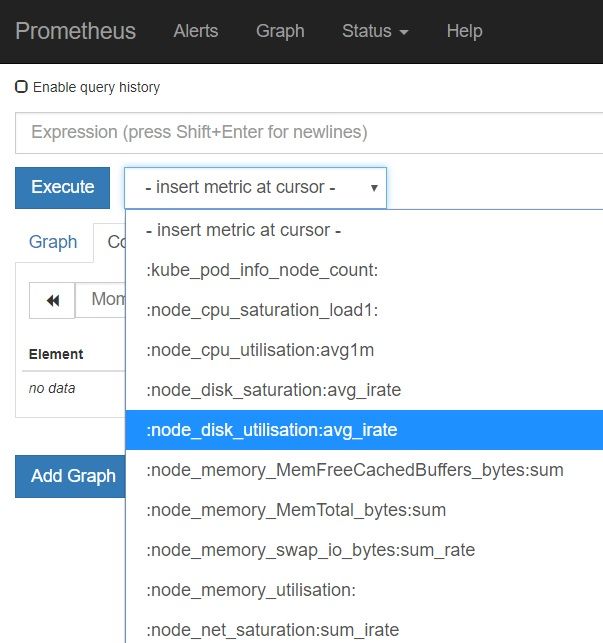Select :node_memory_MemFreeCachedBuffers_bytes:sum metric
The width and height of the screenshot is (603, 643).
coord(364,470)
